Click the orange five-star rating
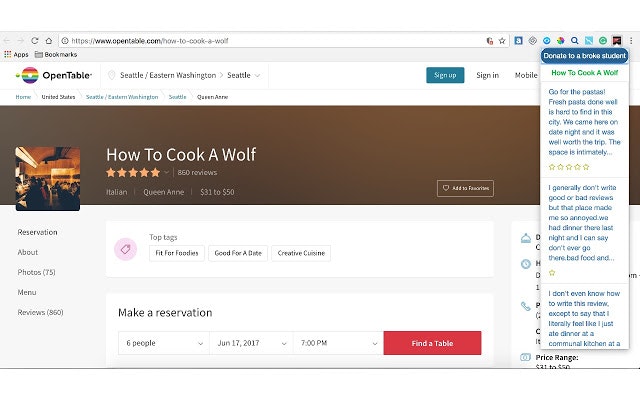The height and width of the screenshot is (400, 640). [x=133, y=172]
